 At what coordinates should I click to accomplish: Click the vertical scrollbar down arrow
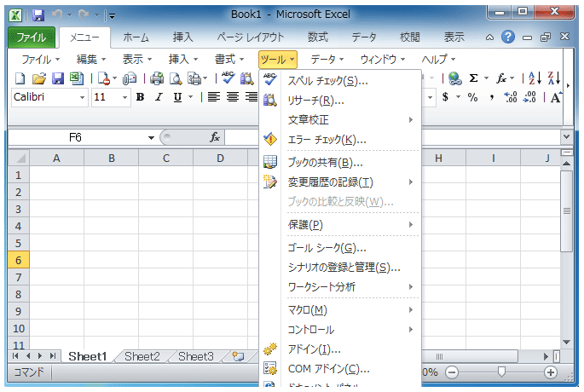pos(566,342)
